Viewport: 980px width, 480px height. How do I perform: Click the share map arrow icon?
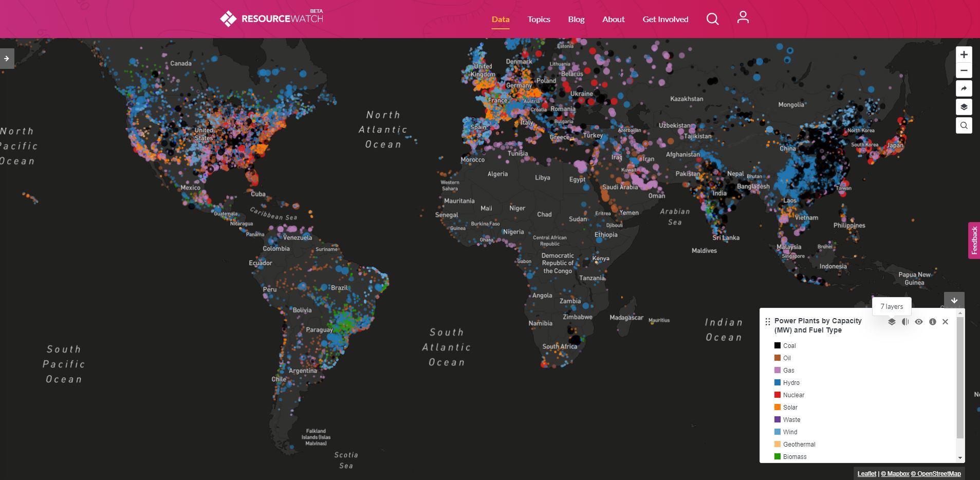click(x=964, y=89)
